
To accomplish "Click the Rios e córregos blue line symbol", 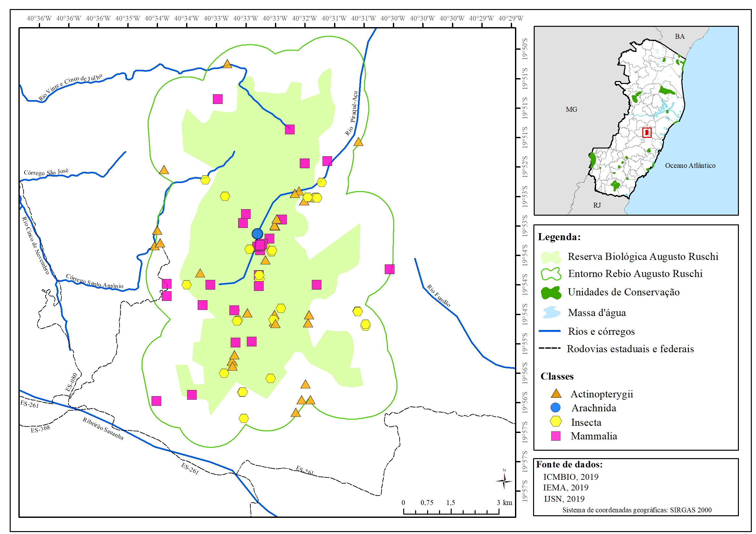I will (550, 331).
